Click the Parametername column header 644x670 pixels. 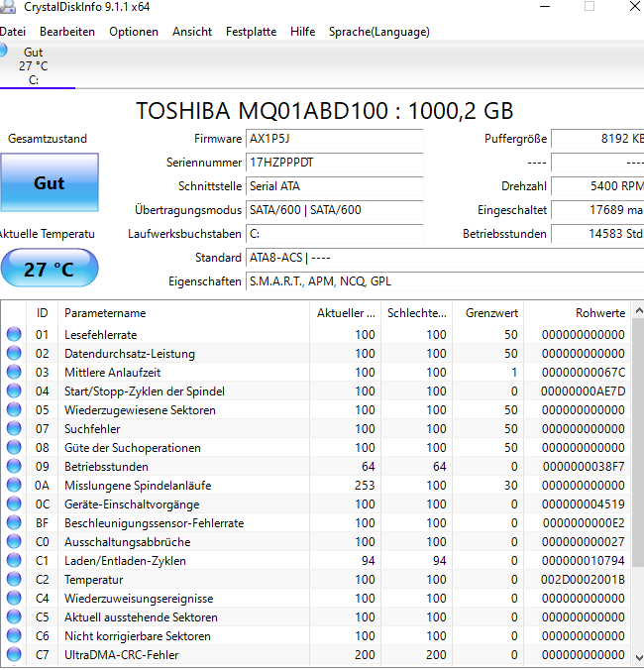[183, 313]
